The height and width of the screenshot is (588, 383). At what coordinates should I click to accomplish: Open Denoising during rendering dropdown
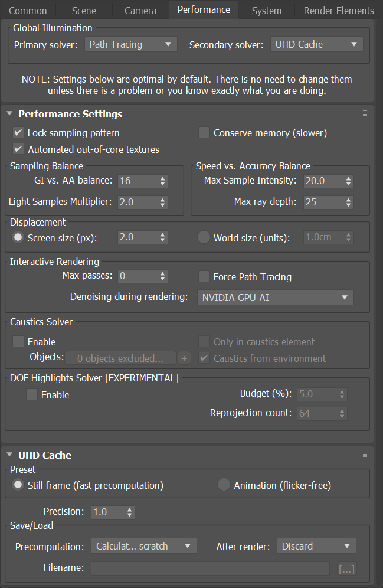[276, 298]
